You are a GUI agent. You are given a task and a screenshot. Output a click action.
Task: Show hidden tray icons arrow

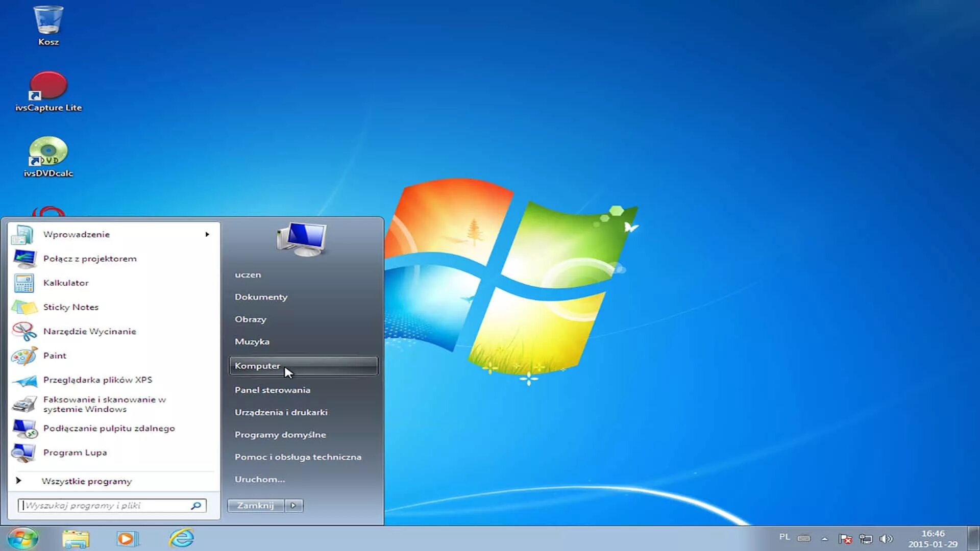(824, 539)
